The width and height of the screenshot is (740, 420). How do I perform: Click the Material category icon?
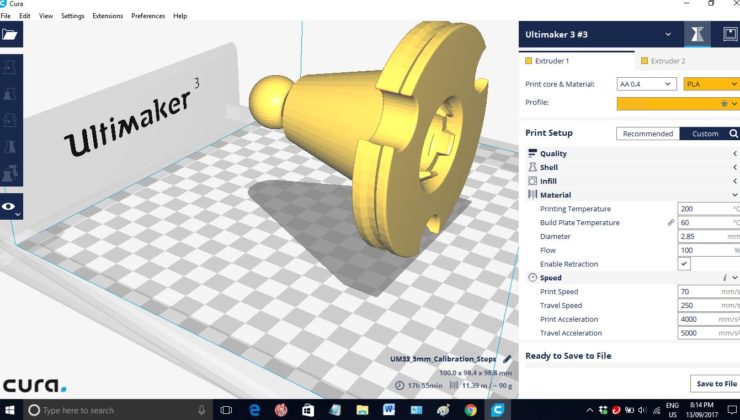click(532, 194)
